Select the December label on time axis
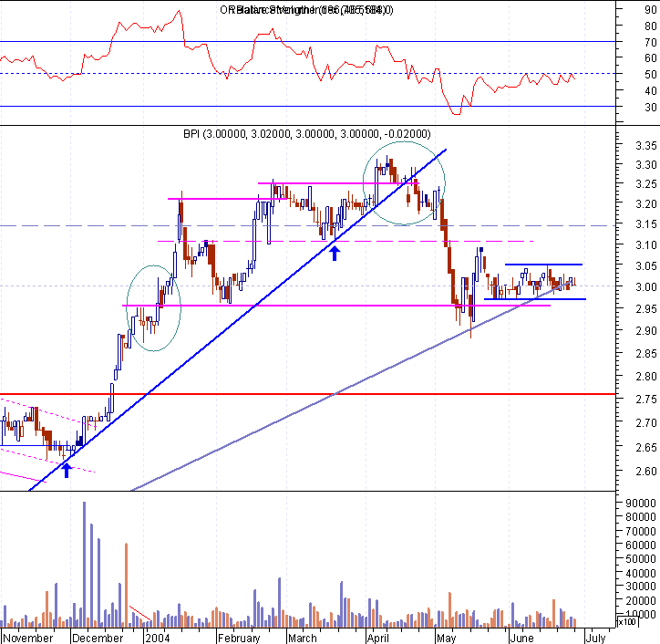The height and width of the screenshot is (644, 660). [98, 638]
